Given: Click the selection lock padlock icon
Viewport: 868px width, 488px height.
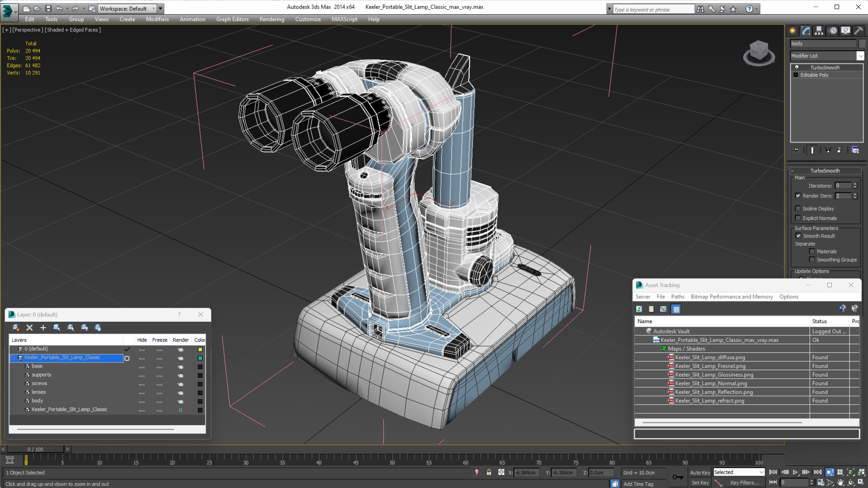Looking at the screenshot, I should (x=489, y=472).
